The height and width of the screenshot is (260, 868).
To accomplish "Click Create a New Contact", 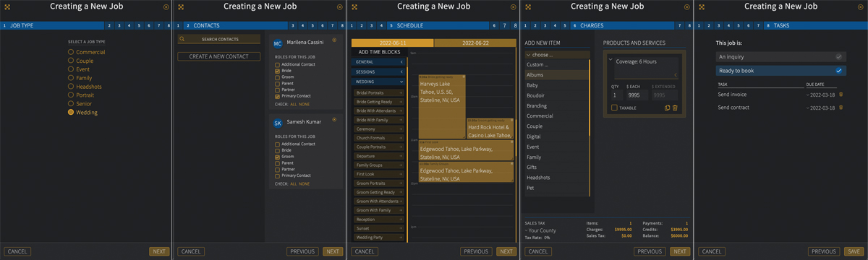I will tap(219, 56).
